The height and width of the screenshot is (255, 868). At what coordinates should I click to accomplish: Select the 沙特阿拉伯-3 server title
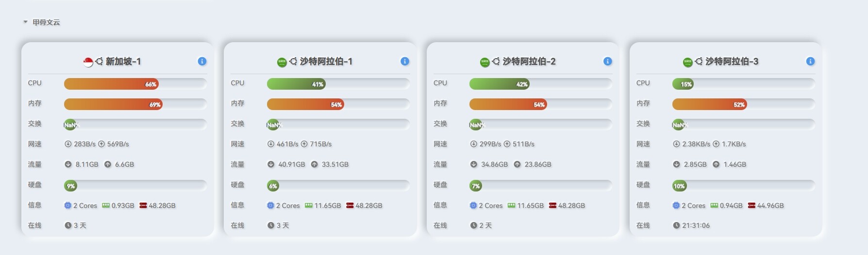(x=732, y=62)
